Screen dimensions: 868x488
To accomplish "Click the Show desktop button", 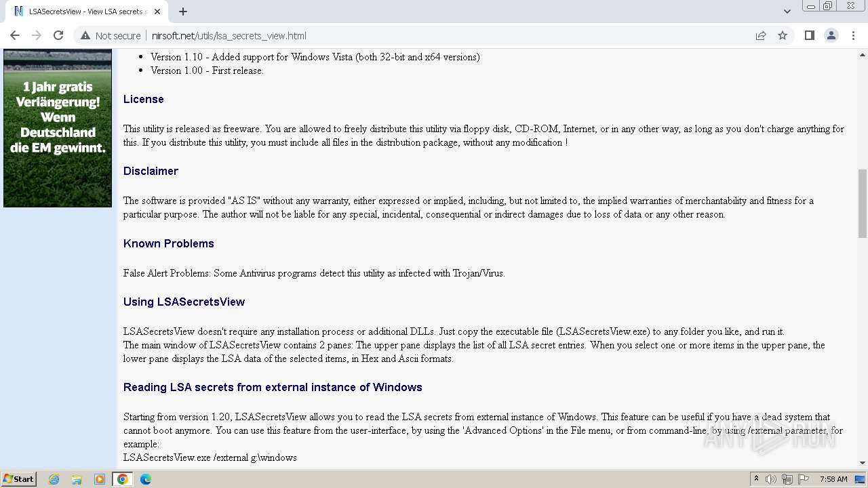I will point(861,479).
